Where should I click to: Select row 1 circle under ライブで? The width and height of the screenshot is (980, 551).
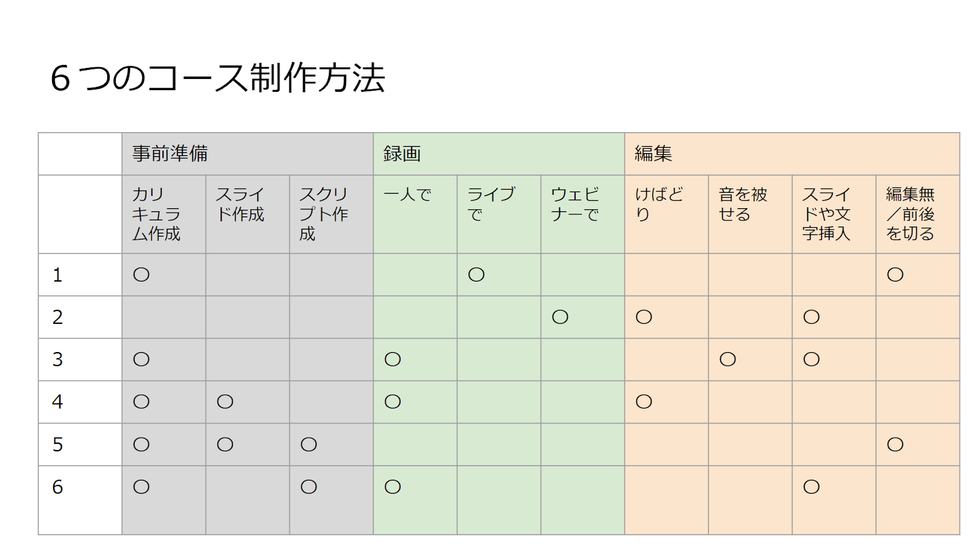point(477,275)
